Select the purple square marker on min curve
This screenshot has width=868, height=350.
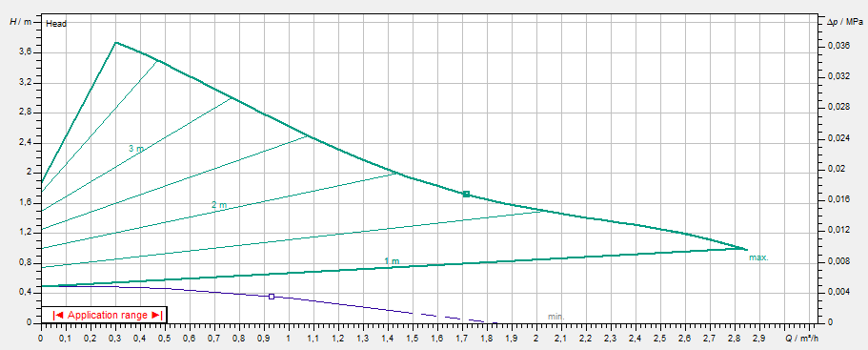coord(272,297)
